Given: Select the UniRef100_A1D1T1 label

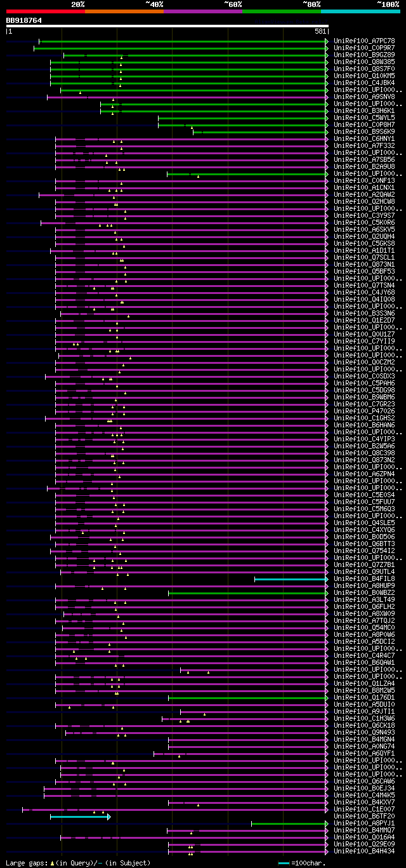Looking at the screenshot, I should tap(364, 250).
